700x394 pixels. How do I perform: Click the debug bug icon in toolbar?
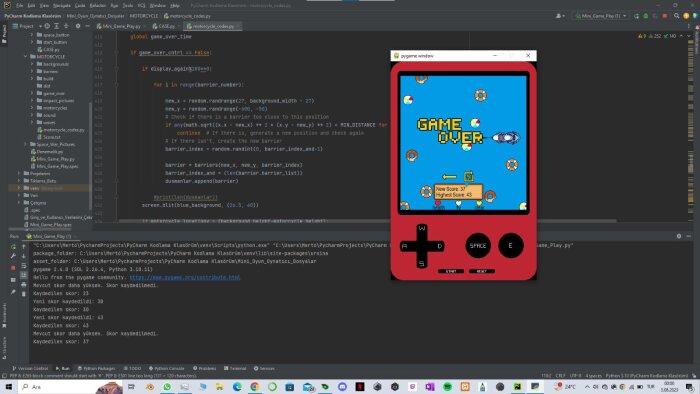[x=646, y=16]
